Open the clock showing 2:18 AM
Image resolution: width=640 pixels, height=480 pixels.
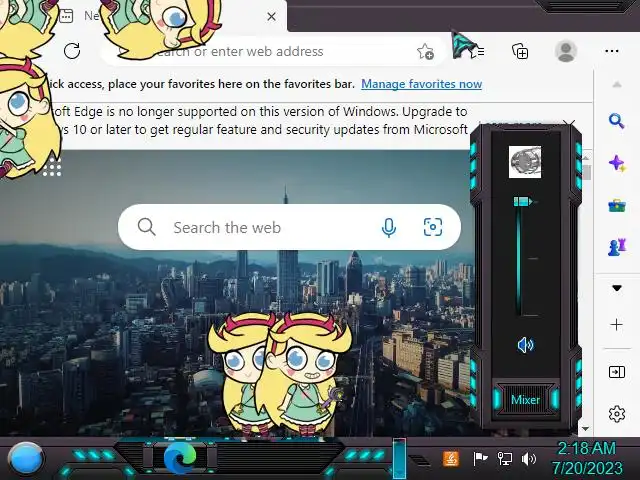(x=587, y=458)
